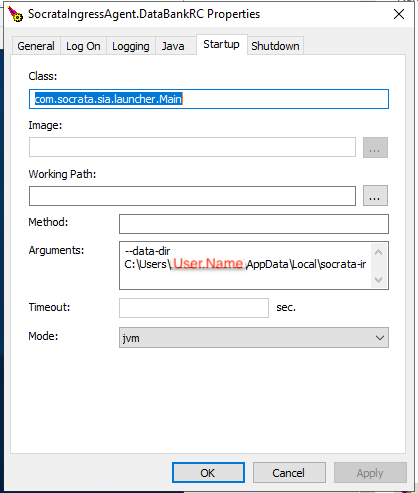Select the Startup tab
Image resolution: width=418 pixels, height=493 pixels.
(221, 44)
